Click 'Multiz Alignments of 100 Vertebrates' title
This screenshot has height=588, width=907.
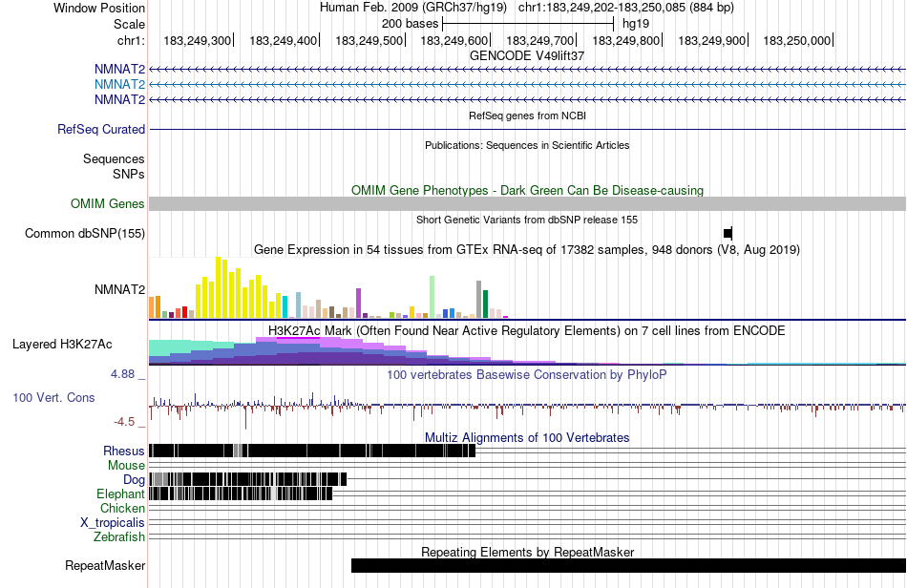click(x=527, y=438)
